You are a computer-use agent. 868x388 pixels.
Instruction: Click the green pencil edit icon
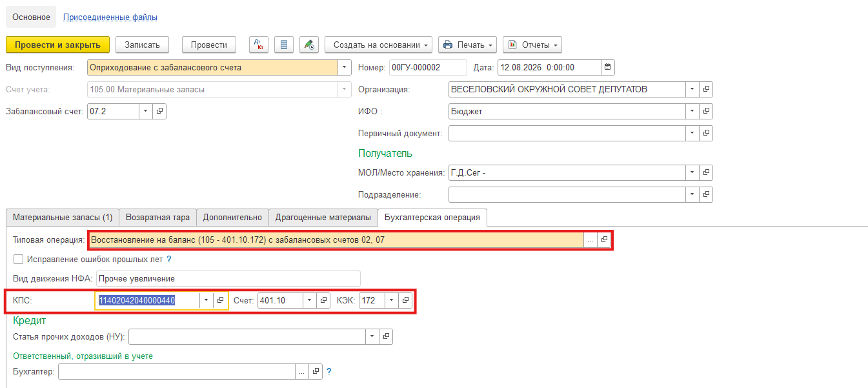click(310, 45)
